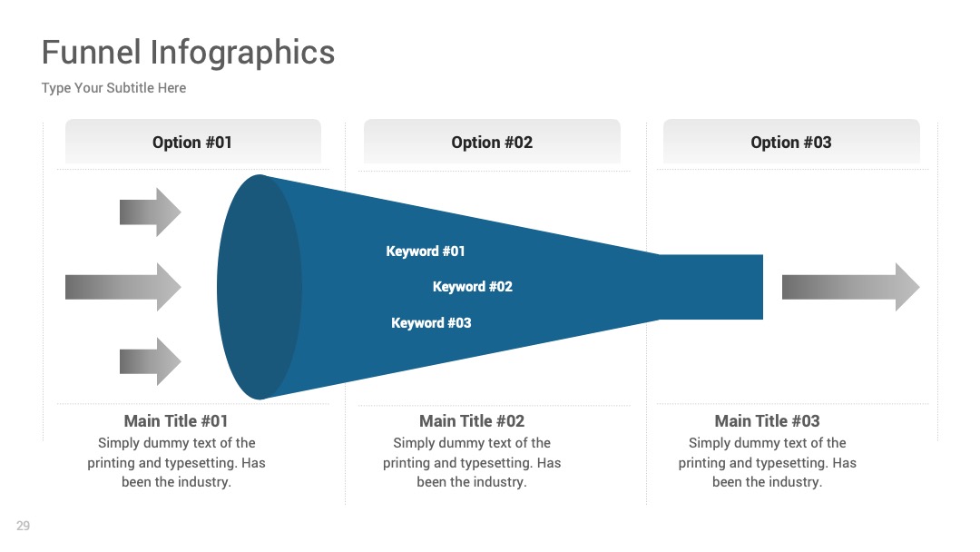Viewport: 980px width, 552px height.
Task: Select the gray output arrow right of funnel
Action: (850, 287)
